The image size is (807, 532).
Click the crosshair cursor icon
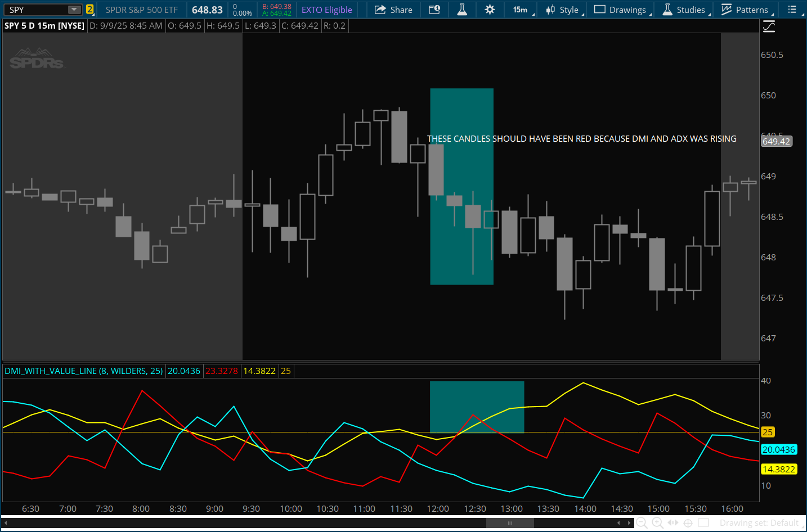[x=688, y=523]
